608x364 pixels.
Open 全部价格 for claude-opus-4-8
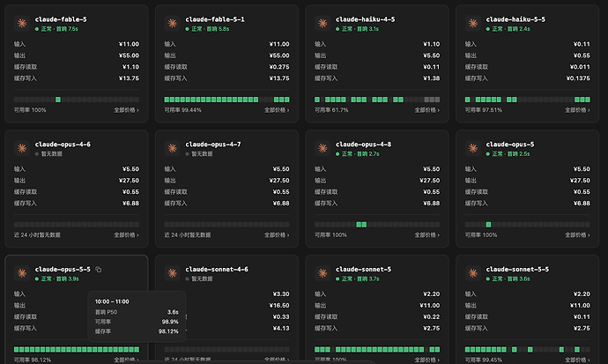(x=426, y=235)
